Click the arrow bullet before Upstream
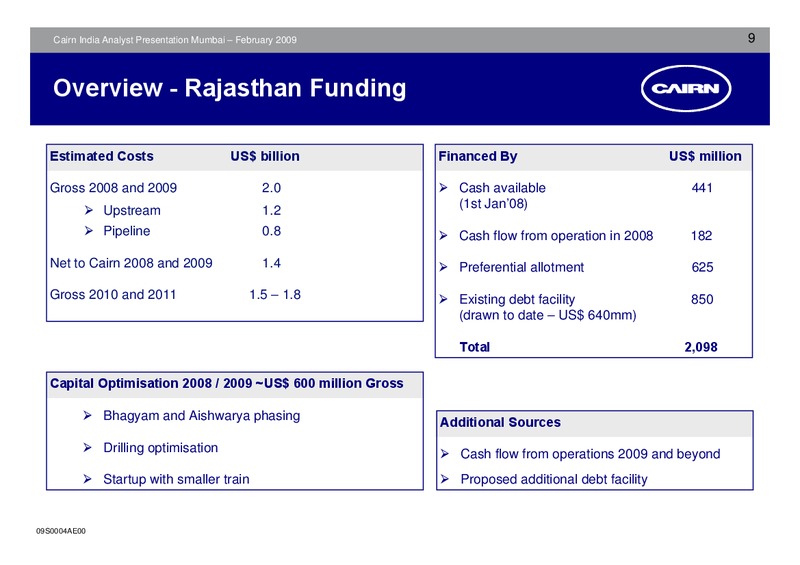800x565 pixels. tap(89, 210)
